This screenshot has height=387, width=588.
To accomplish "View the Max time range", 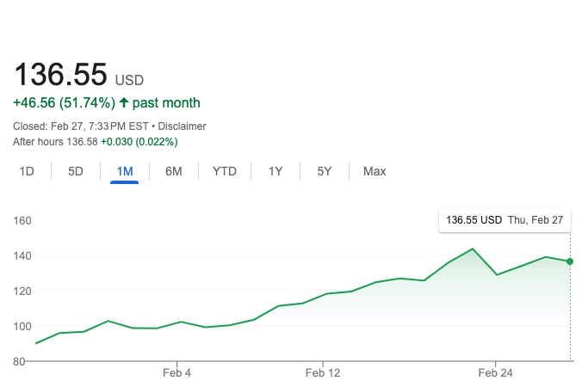I will tap(374, 171).
